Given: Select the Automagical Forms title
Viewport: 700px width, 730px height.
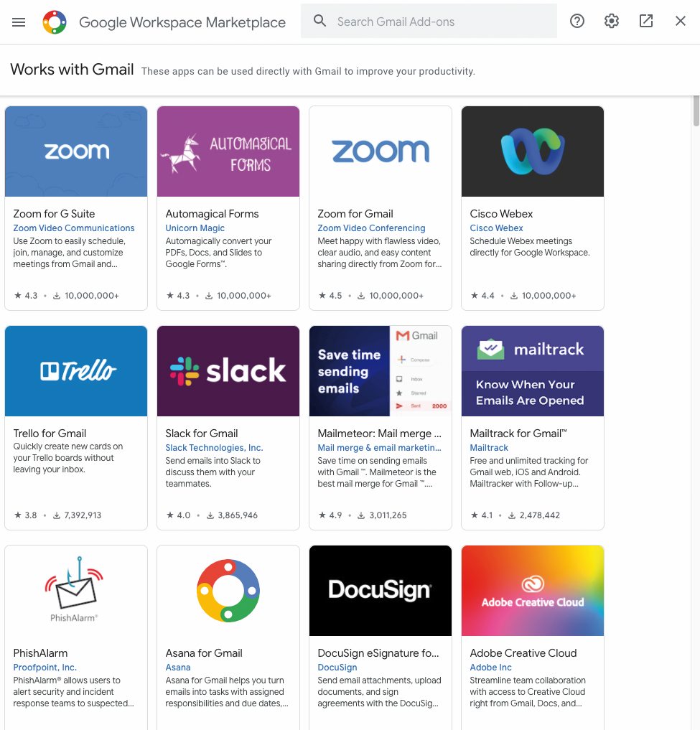Looking at the screenshot, I should [x=212, y=214].
